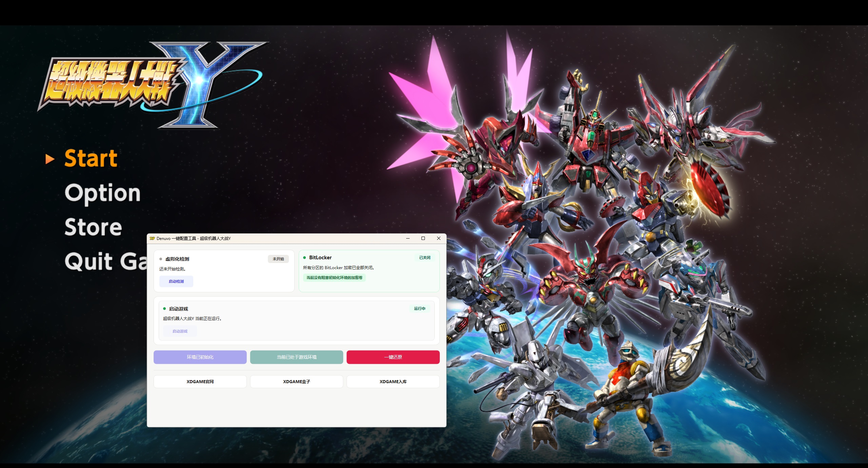The height and width of the screenshot is (468, 868).
Task: Click the XD app icon in title bar
Action: (152, 238)
